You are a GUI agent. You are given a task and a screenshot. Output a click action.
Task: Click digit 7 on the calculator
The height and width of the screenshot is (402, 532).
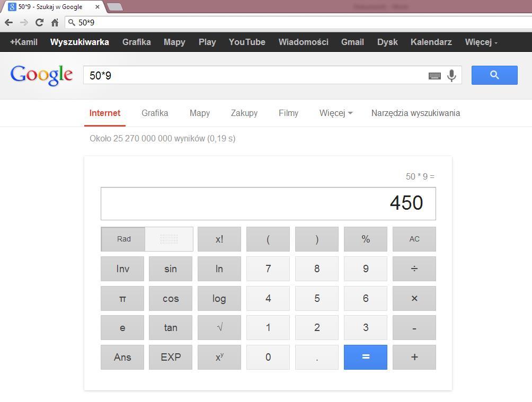[x=268, y=269]
